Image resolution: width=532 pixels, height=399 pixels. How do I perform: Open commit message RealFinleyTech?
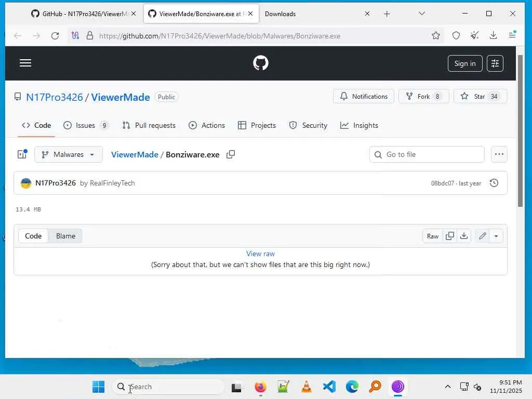click(107, 183)
